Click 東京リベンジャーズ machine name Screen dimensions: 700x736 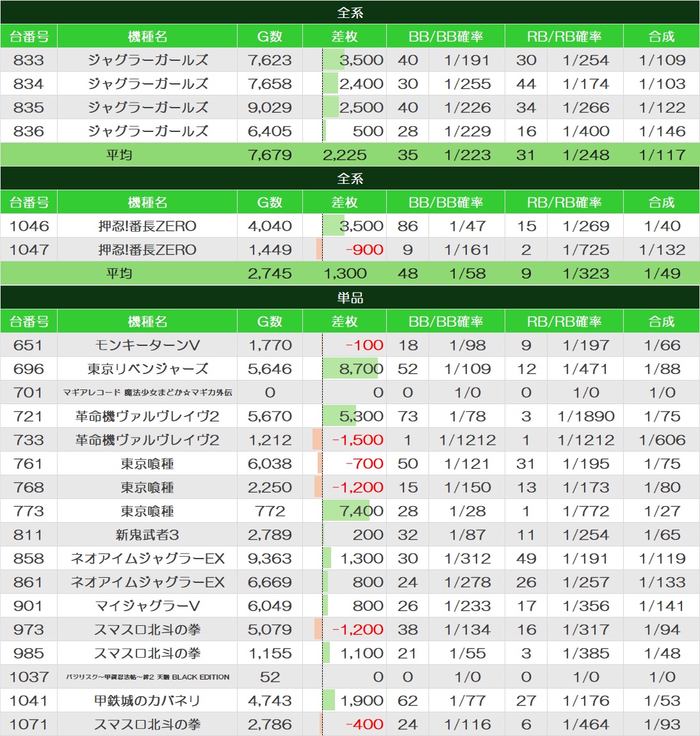coord(147,368)
